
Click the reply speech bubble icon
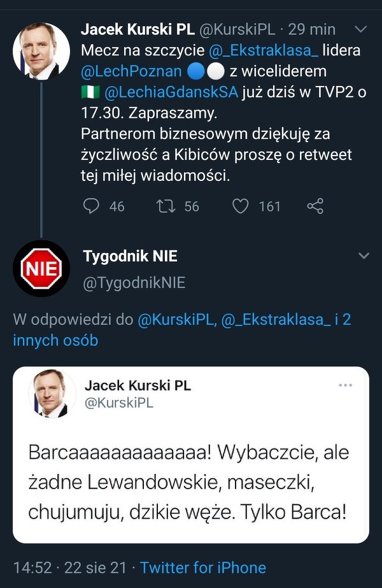pyautogui.click(x=92, y=206)
